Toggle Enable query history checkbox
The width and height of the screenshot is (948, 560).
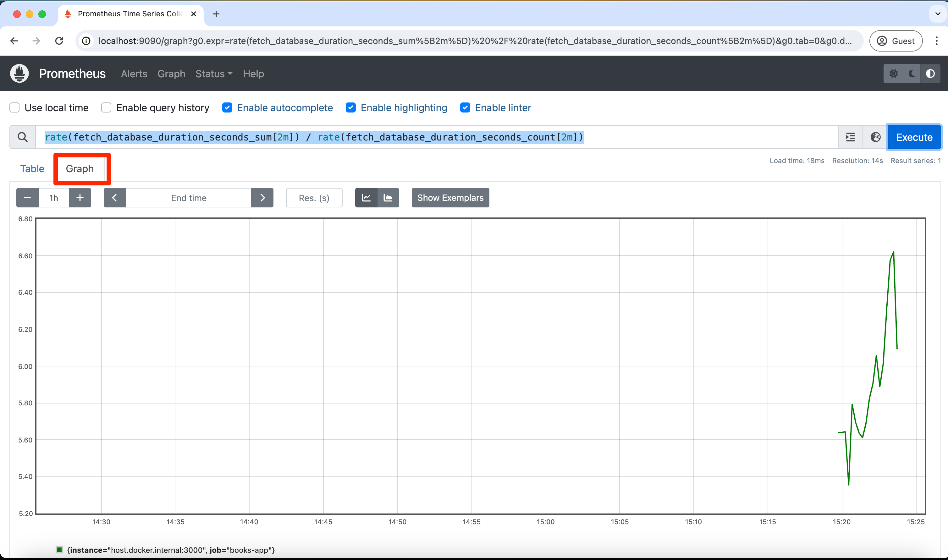[x=107, y=107]
